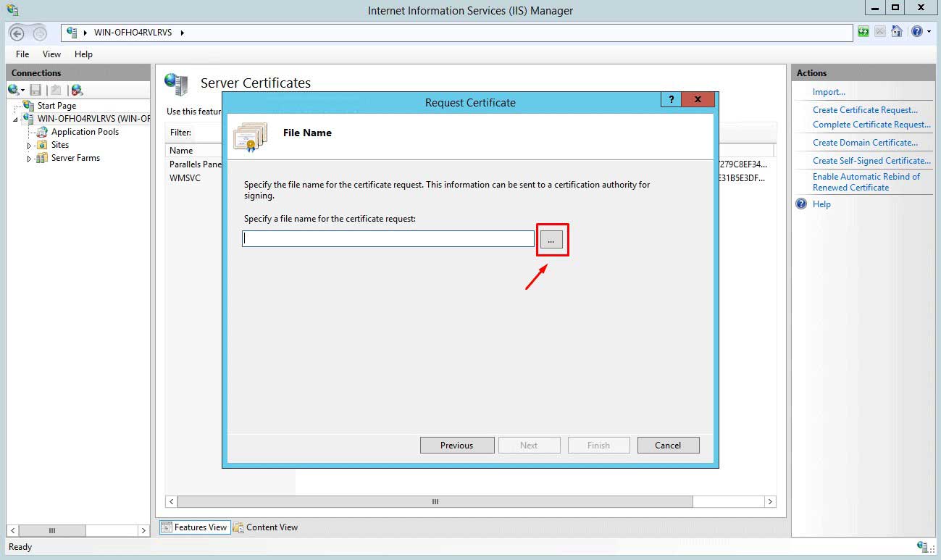Click the Save Connections floppy disk icon
This screenshot has height=560, width=941.
click(x=35, y=90)
